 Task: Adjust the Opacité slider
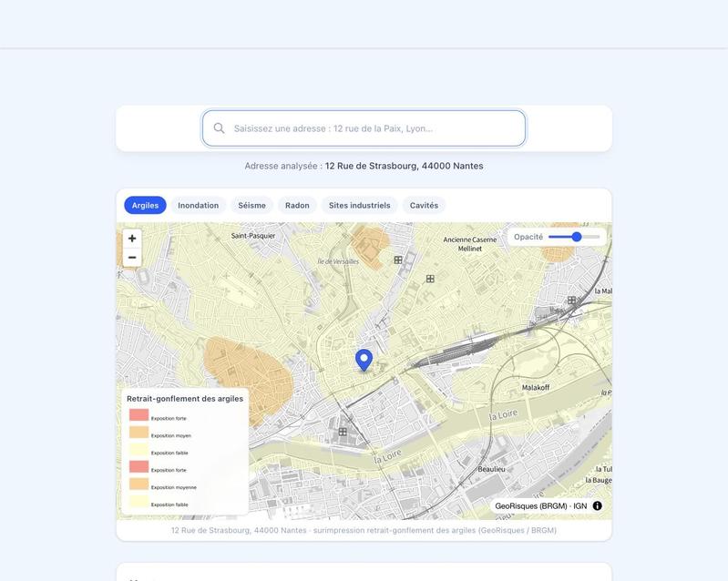click(574, 237)
